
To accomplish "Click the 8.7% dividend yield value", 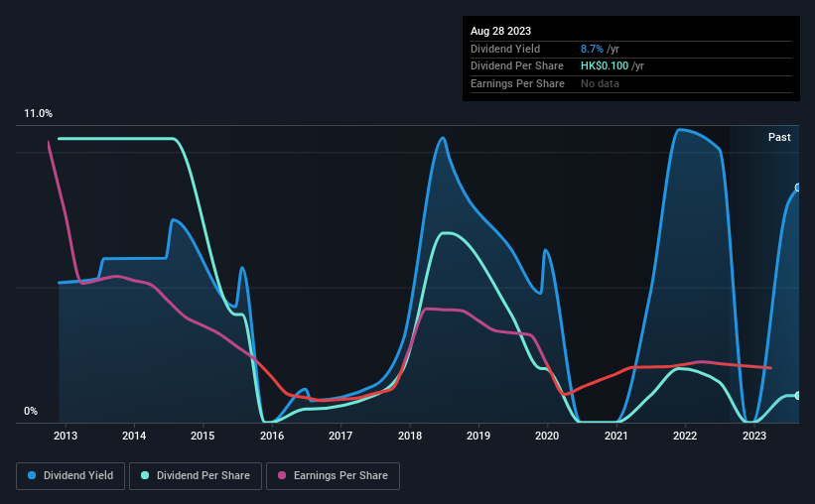I will [x=592, y=49].
